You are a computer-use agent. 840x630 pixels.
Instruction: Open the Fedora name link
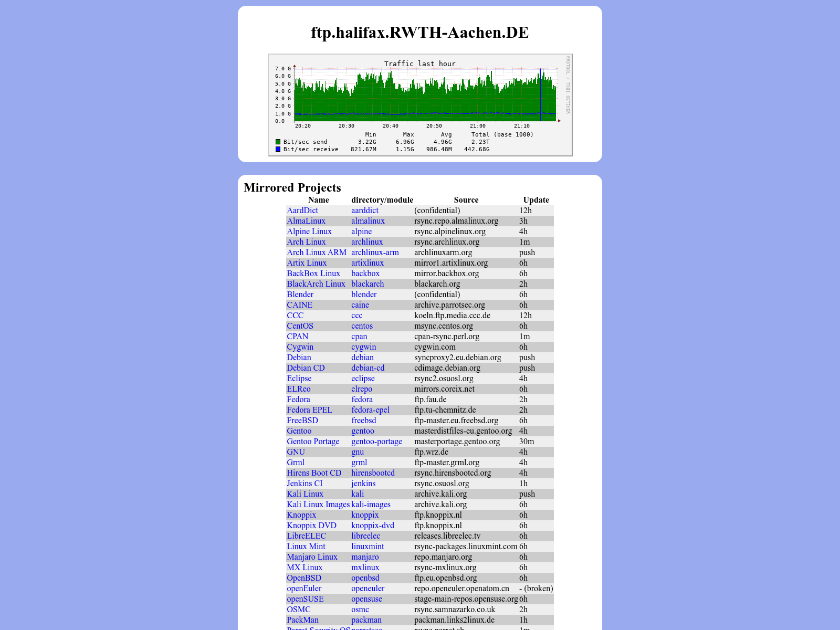click(x=298, y=400)
